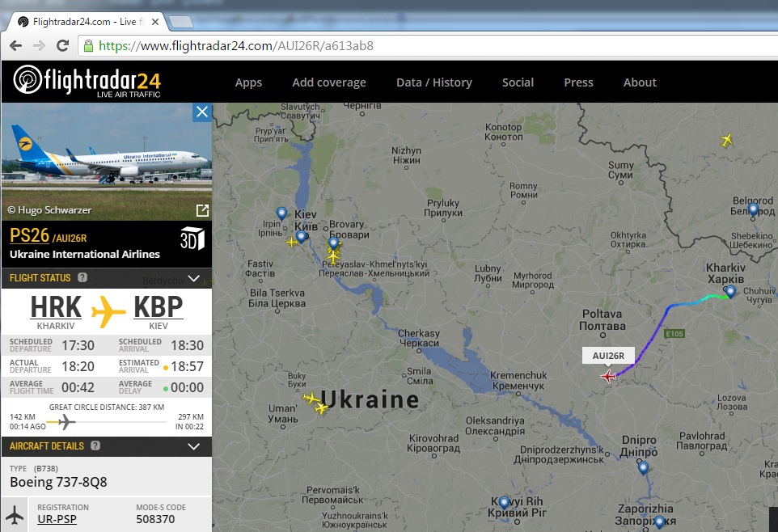The image size is (778, 532).
Task: Click Flight Status help question mark
Action: pos(82,277)
